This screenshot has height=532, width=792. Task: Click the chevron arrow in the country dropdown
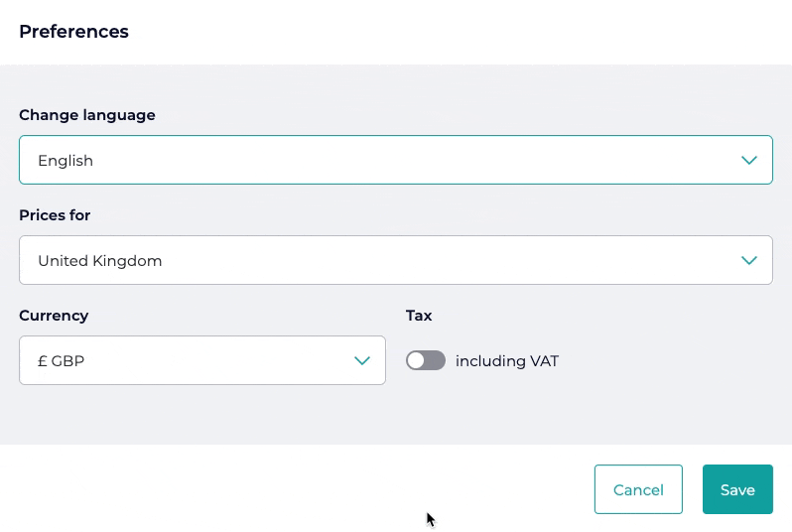[x=749, y=261]
